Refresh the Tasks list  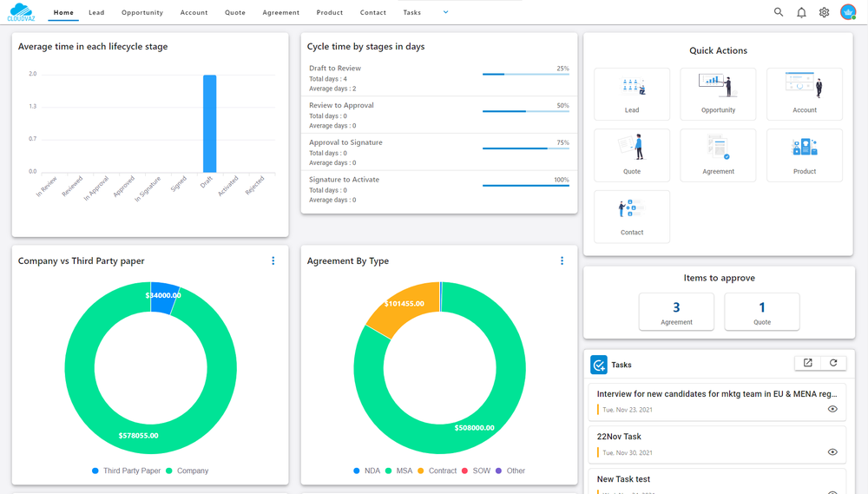(x=833, y=363)
